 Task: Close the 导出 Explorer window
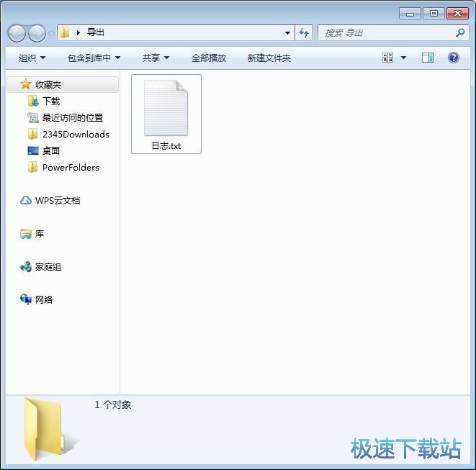pyautogui.click(x=457, y=14)
